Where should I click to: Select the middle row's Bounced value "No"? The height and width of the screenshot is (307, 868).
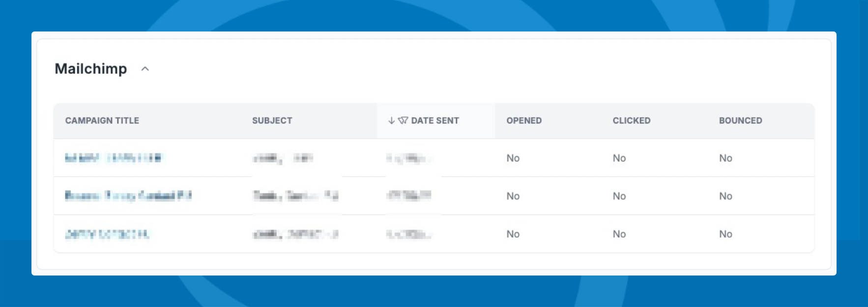[725, 196]
